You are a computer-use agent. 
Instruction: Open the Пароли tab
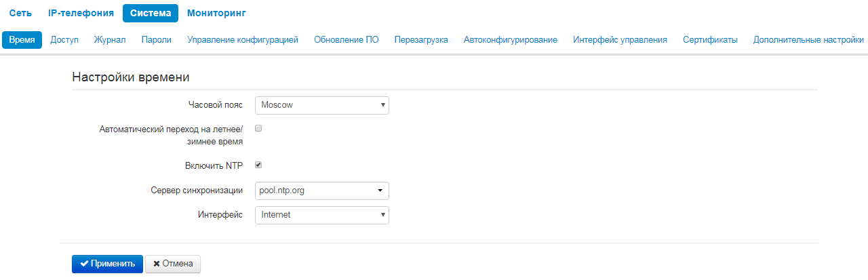point(156,40)
